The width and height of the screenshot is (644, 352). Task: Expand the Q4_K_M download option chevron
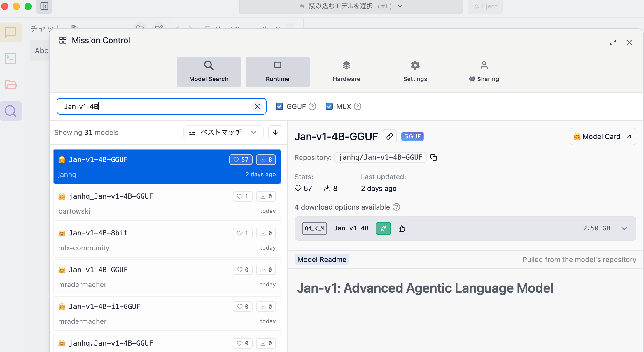[x=624, y=228]
